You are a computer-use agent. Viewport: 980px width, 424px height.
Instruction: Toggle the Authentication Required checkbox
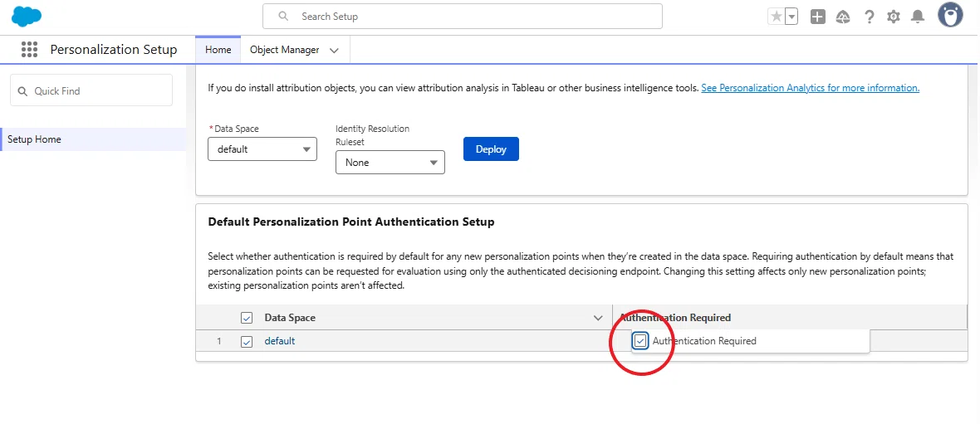(x=640, y=341)
